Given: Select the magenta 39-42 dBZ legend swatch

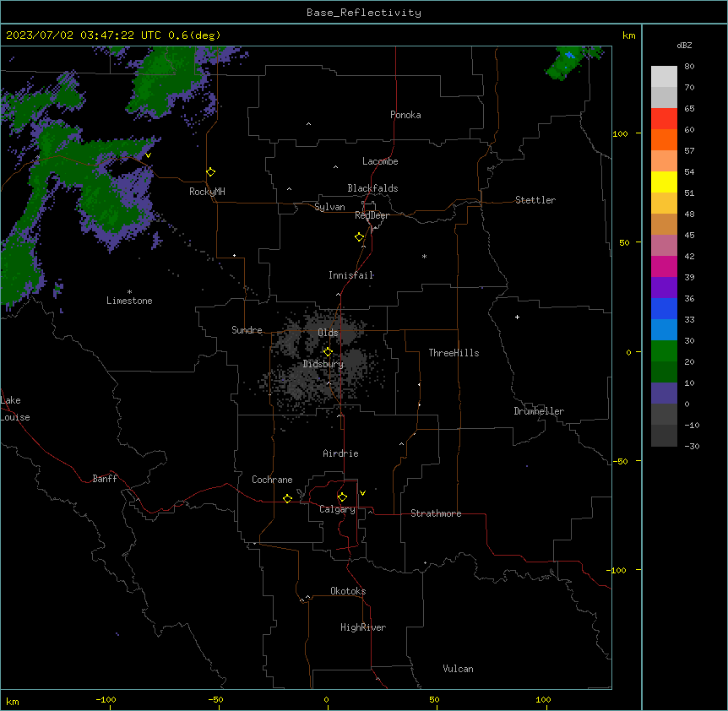Looking at the screenshot, I should tap(664, 266).
